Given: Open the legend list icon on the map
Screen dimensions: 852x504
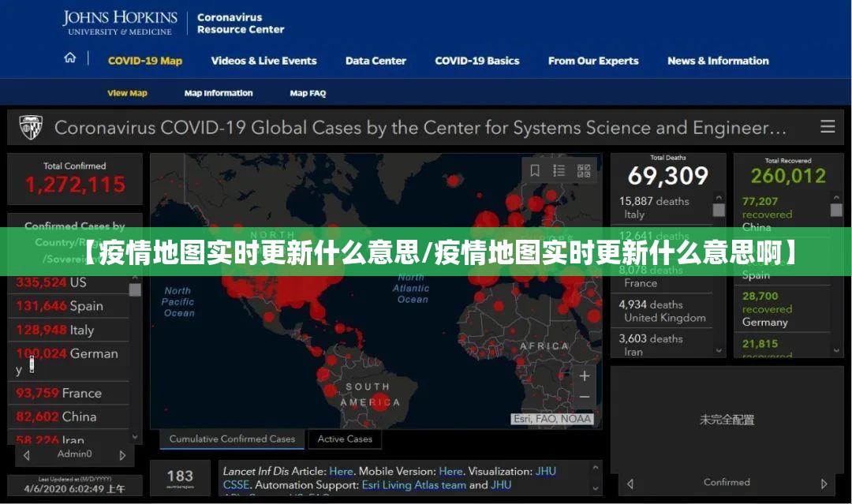Looking at the screenshot, I should 559,169.
